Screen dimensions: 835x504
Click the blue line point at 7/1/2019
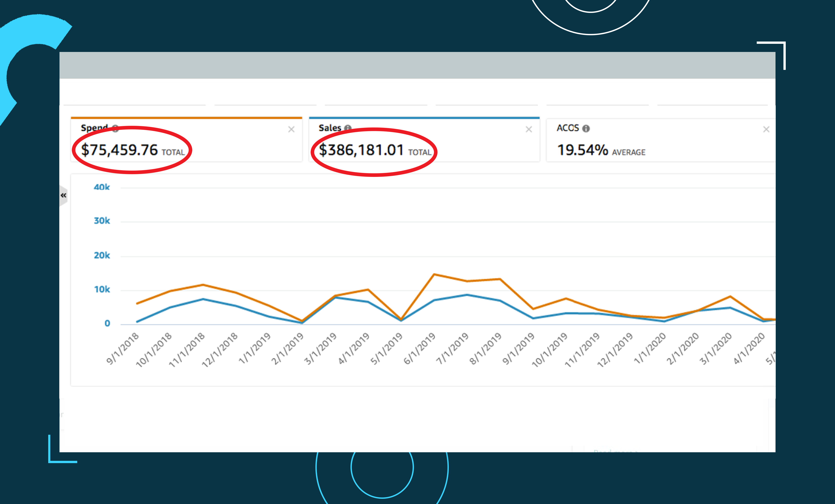coord(467,295)
